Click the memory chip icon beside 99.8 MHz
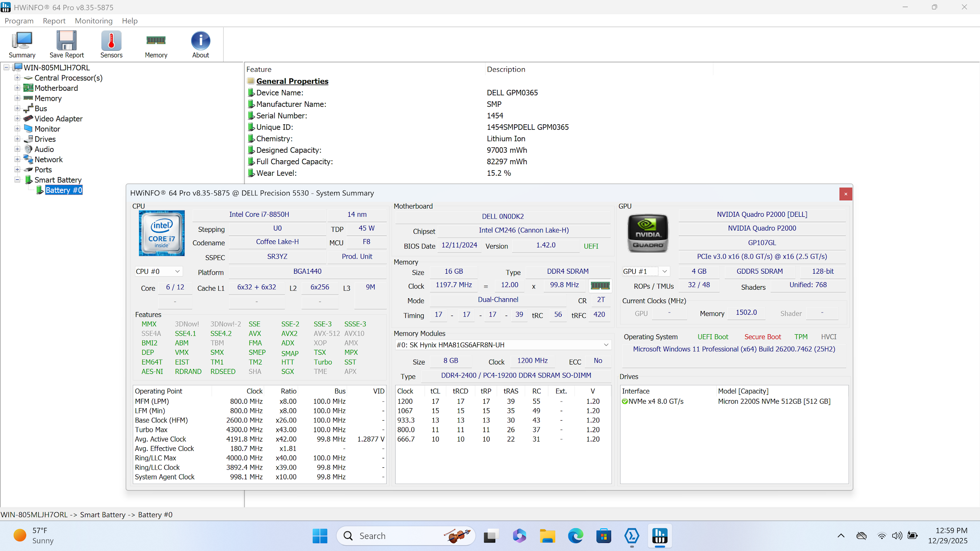 600,286
